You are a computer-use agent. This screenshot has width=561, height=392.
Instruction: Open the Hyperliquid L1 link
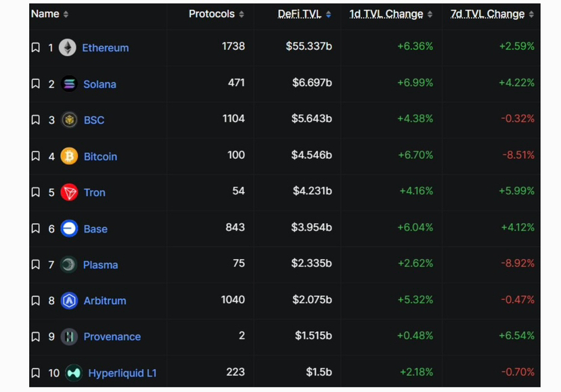(x=122, y=373)
